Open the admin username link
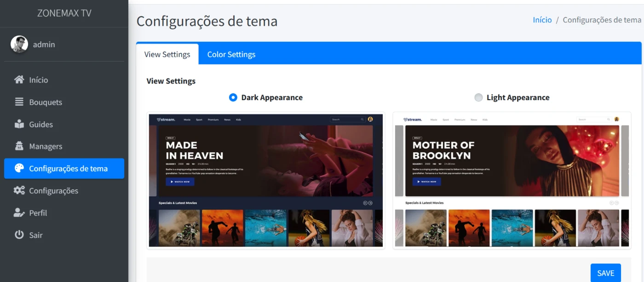The height and width of the screenshot is (282, 644). [x=44, y=45]
